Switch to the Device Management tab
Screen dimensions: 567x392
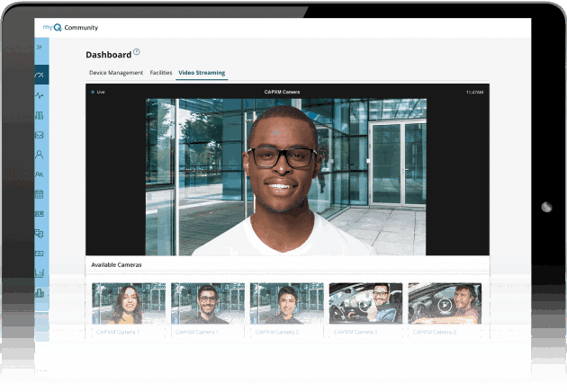[x=116, y=73]
